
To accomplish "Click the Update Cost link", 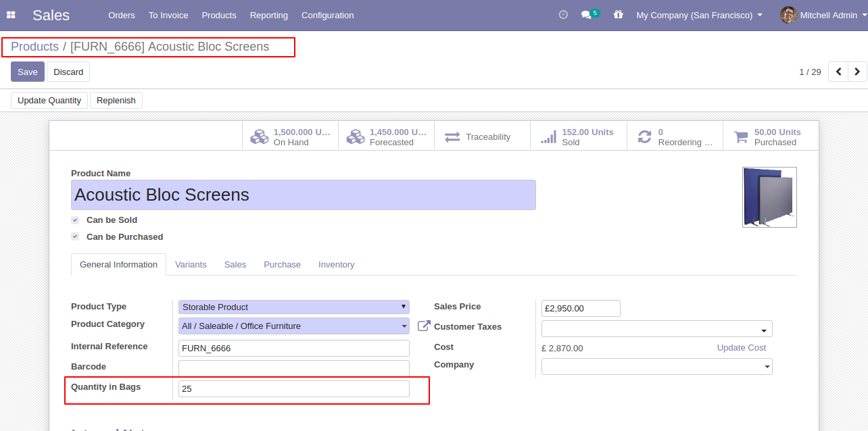I will point(742,348).
